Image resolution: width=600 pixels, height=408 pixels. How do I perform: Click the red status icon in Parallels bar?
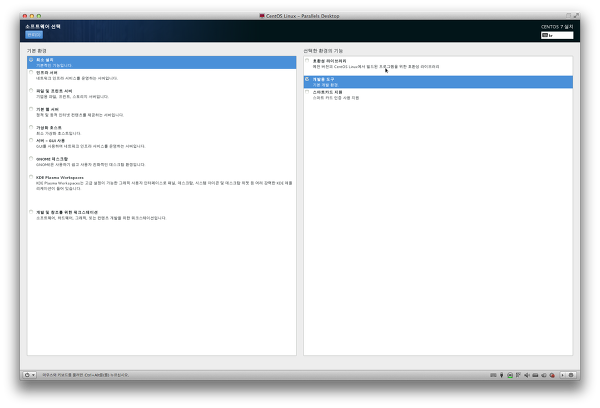pyautogui.click(x=552, y=375)
